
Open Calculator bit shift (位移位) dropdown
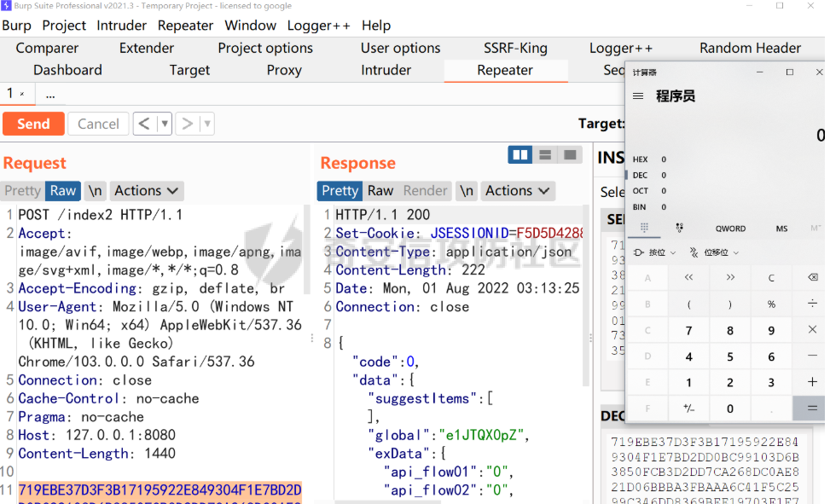click(713, 252)
